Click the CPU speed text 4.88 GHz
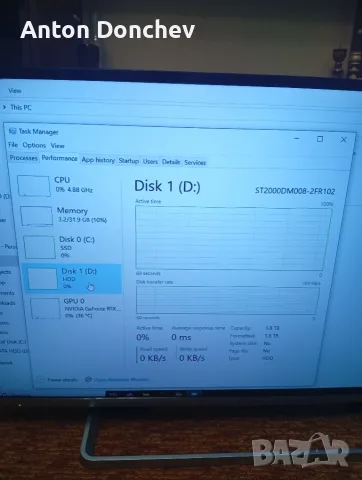This screenshot has width=362, height=480. click(x=80, y=190)
